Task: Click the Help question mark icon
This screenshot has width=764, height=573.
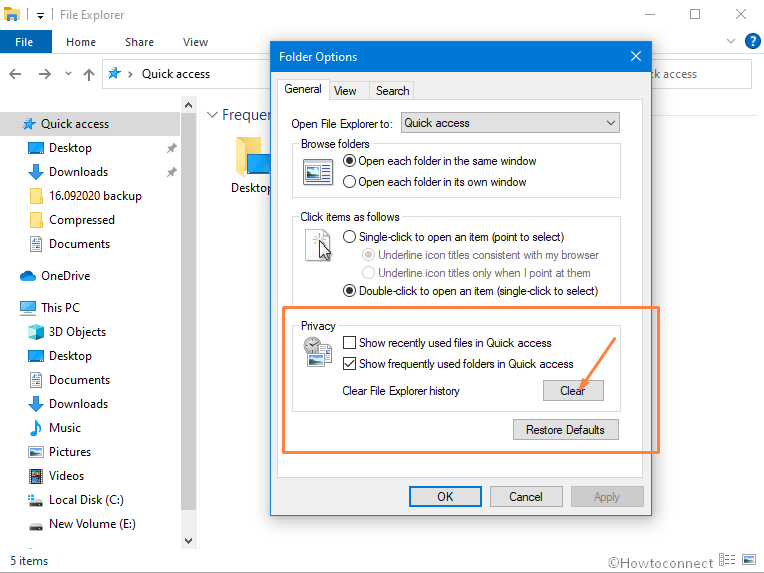Action: (x=752, y=42)
